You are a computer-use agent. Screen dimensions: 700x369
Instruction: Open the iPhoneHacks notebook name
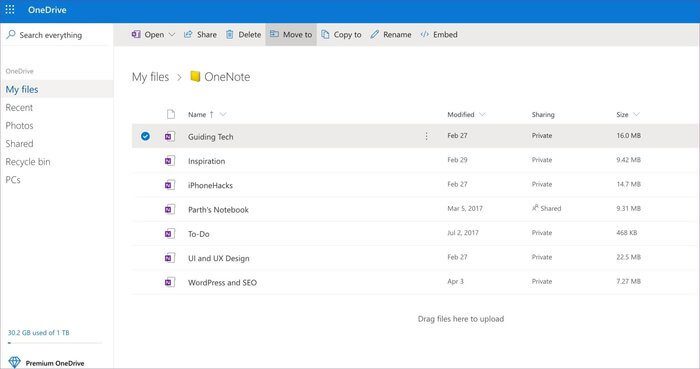[210, 185]
